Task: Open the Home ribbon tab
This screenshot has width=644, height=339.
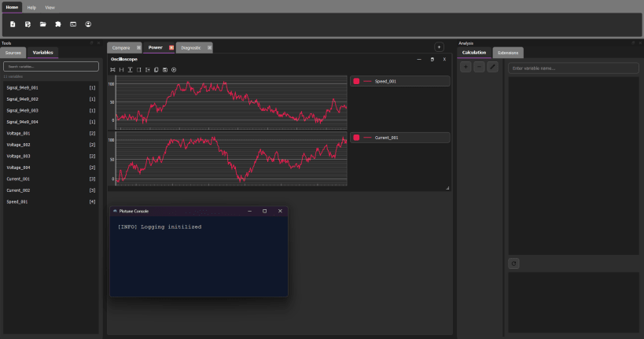Action: [12, 7]
